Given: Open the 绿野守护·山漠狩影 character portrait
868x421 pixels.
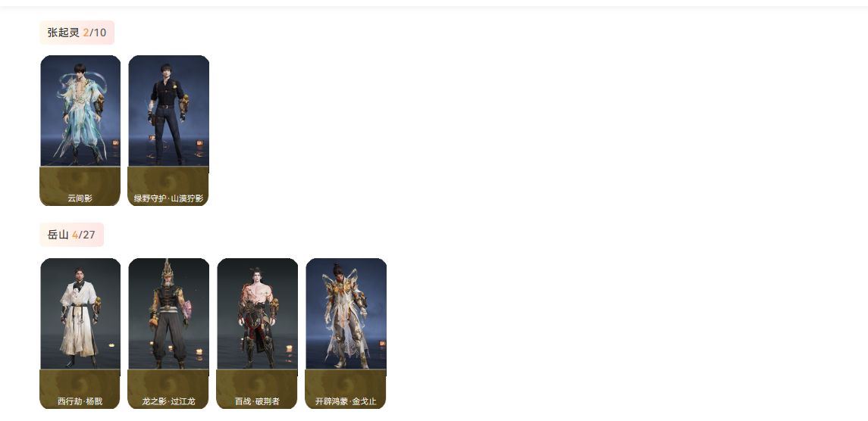Looking at the screenshot, I should (x=169, y=111).
